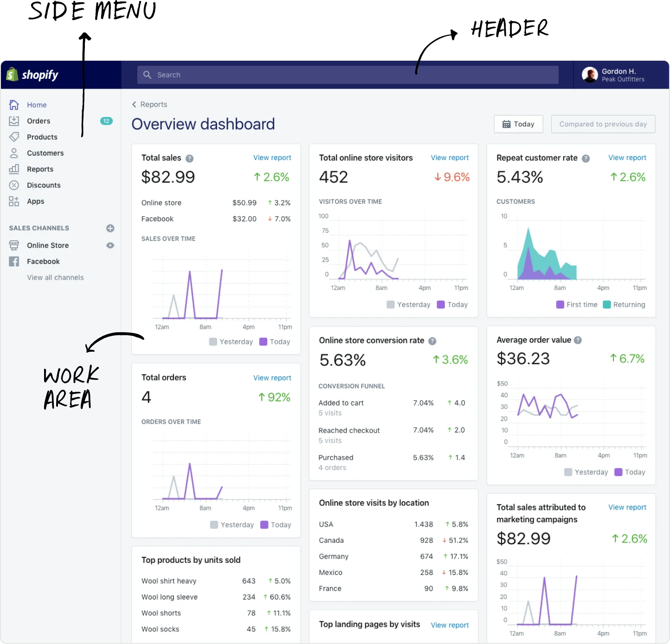
Task: Click First time purple legend swatch
Action: point(560,305)
